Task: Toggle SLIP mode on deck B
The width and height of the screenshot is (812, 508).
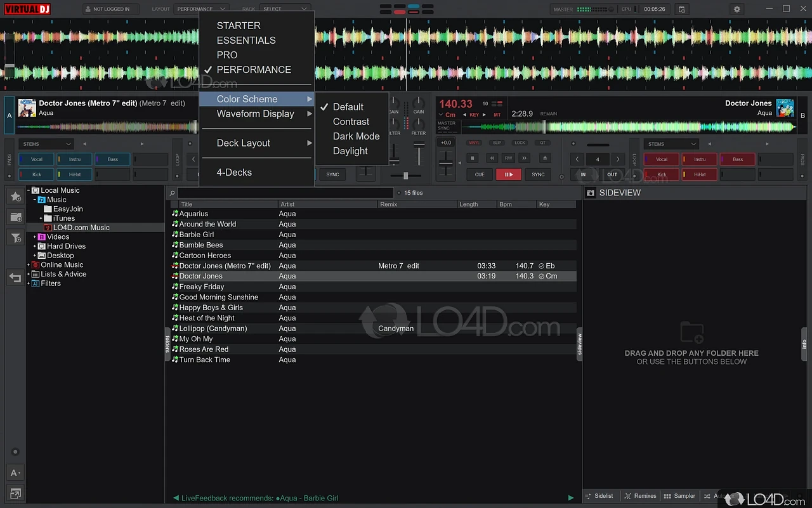Action: pos(497,143)
